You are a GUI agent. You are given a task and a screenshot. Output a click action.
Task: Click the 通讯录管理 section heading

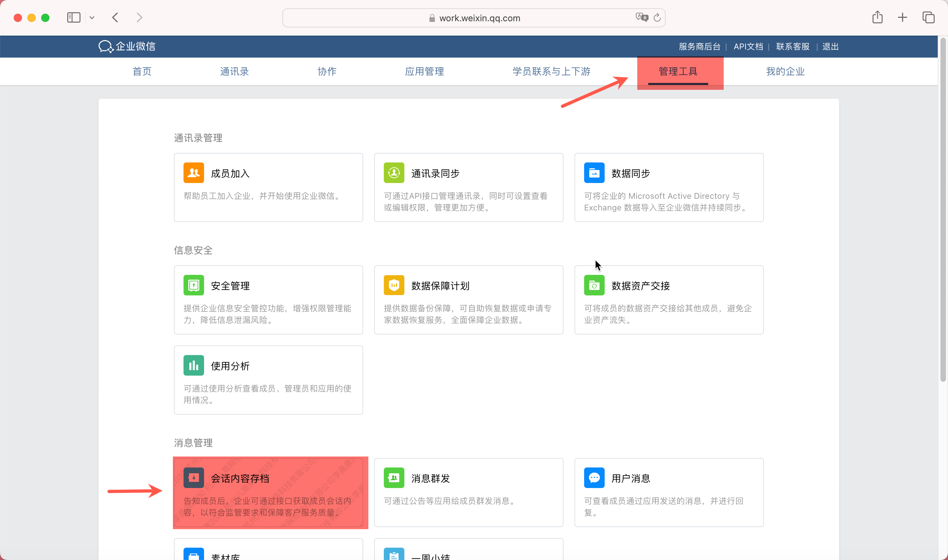tap(198, 138)
